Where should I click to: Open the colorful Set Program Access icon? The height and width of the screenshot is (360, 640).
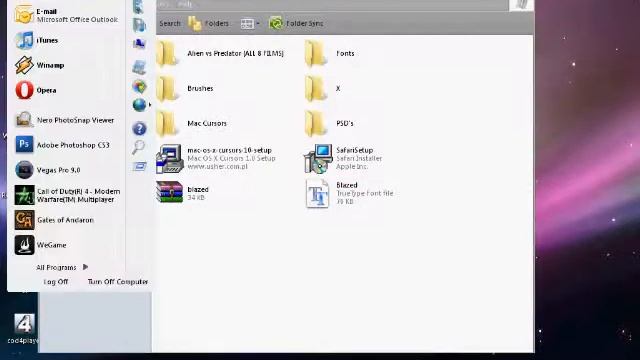(x=140, y=86)
